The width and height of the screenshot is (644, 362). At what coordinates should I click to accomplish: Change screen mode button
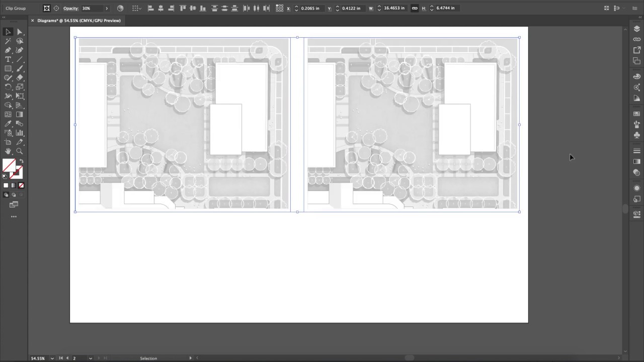[x=14, y=205]
